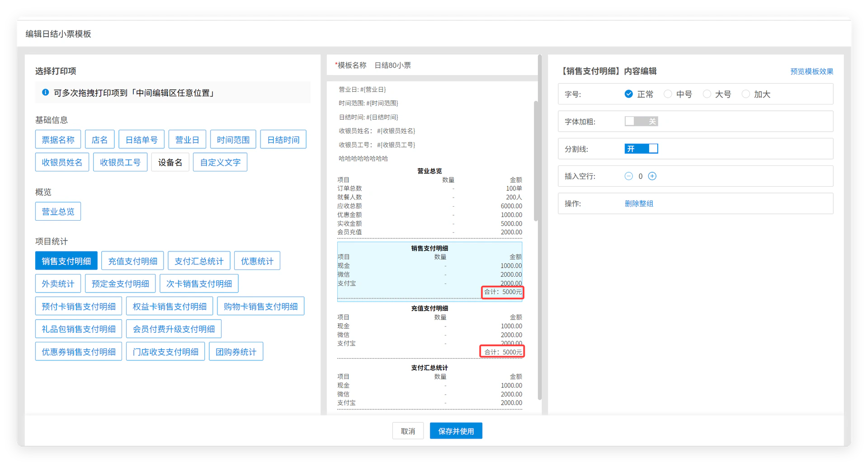This screenshot has height=463, width=868.
Task: Click the minus icon for 插入空行
Action: [628, 176]
